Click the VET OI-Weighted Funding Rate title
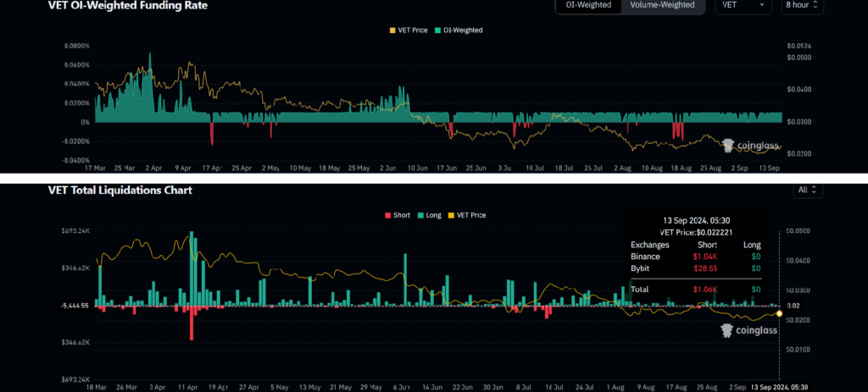868x392 pixels. [129, 6]
